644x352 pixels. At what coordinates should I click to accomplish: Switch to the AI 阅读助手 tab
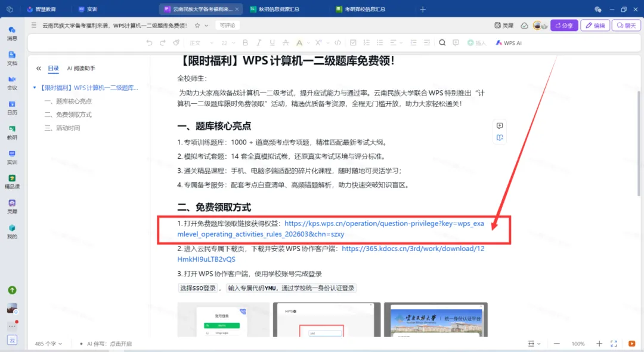(x=81, y=69)
